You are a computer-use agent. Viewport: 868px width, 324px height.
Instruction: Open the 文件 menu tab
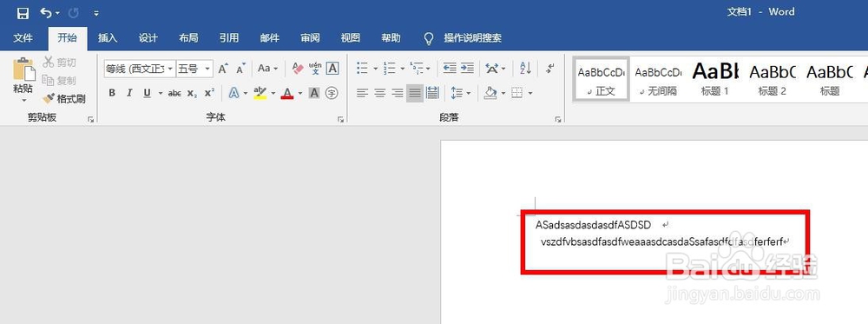pos(23,38)
